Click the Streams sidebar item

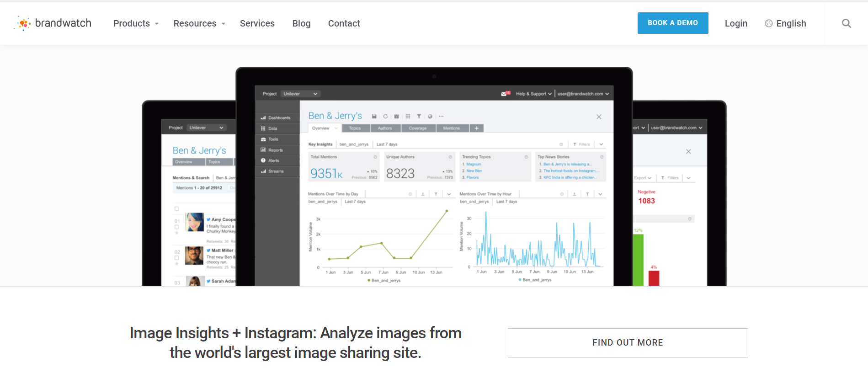[276, 171]
